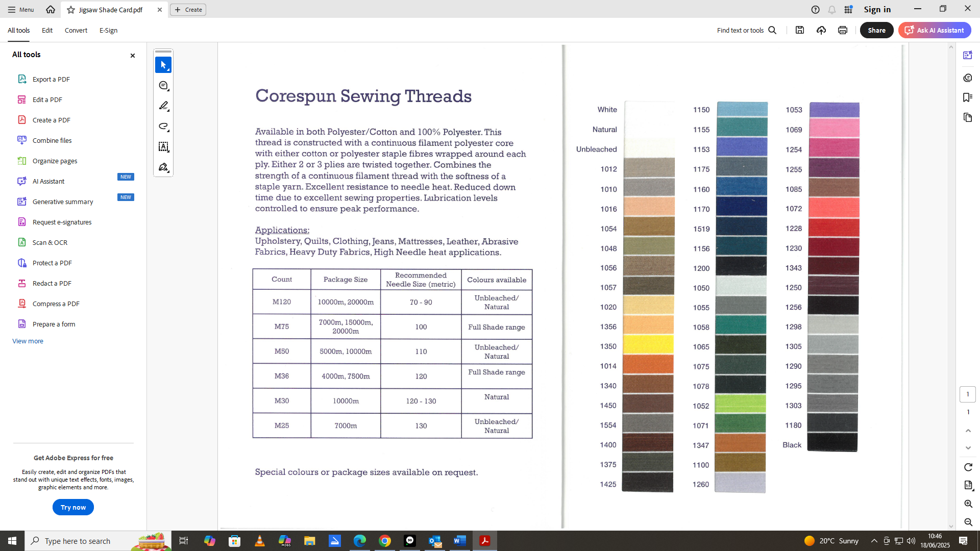Print the document using printer icon
This screenshot has height=551, width=980.
click(x=843, y=30)
